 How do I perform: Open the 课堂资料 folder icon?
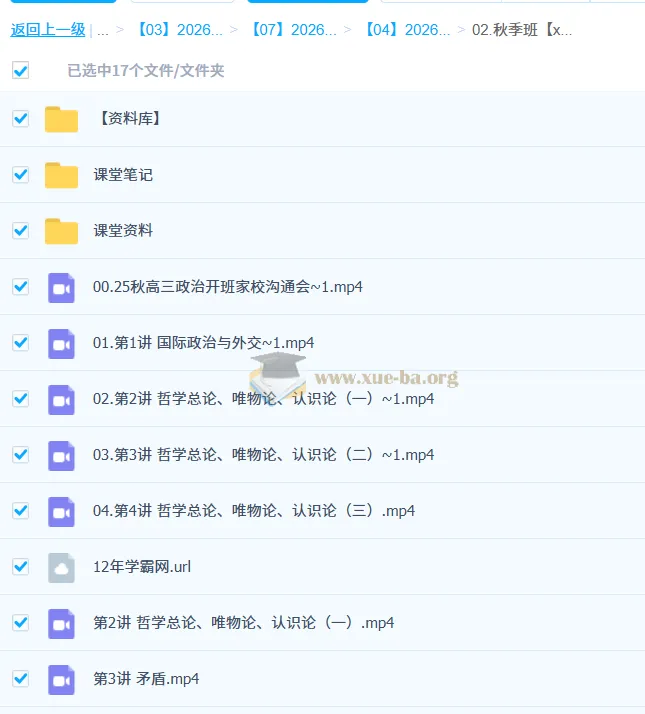[61, 231]
